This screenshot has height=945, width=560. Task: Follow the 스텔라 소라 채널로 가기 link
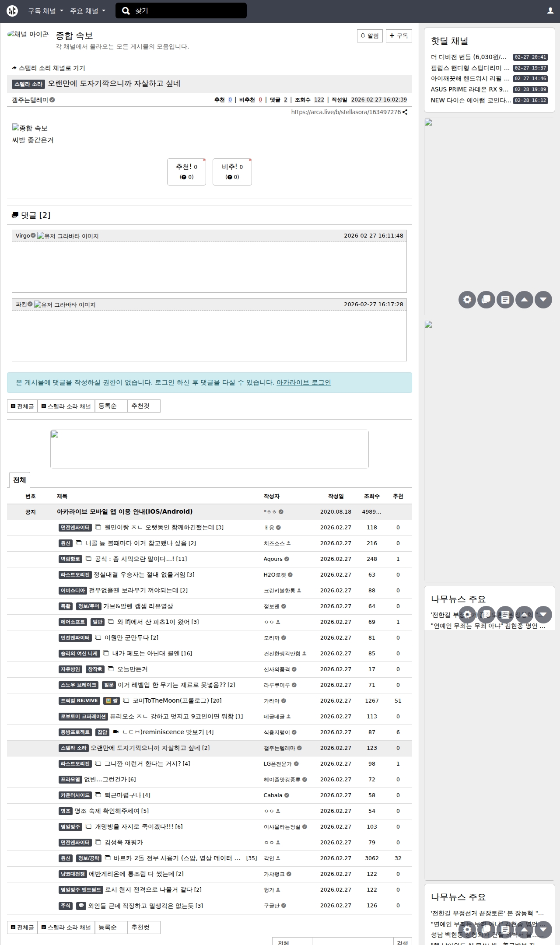(x=49, y=68)
